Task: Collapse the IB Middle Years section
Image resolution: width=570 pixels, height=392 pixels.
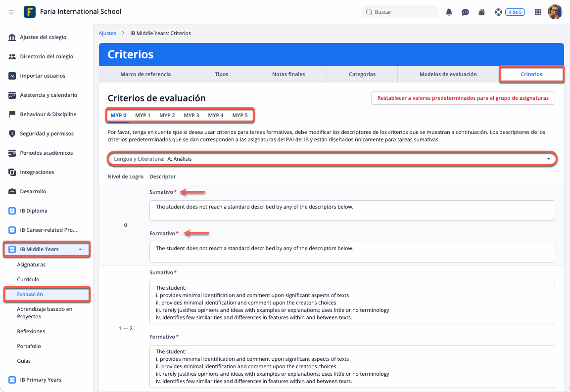Action: click(80, 249)
